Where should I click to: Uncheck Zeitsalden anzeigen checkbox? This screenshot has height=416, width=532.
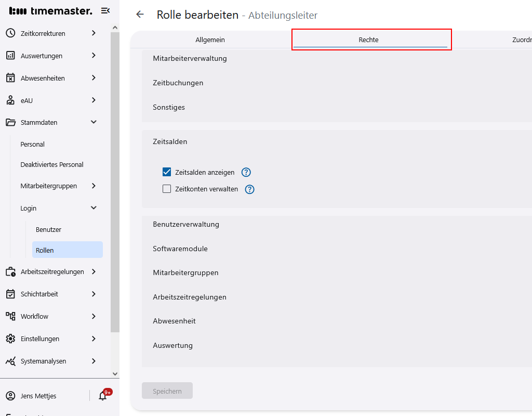(x=167, y=172)
